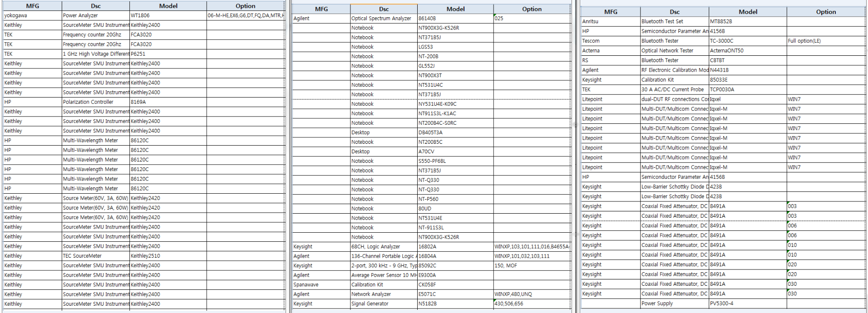Viewport: 868px width, 313px height.
Task: Click the WT1806 model cell
Action: tap(140, 15)
